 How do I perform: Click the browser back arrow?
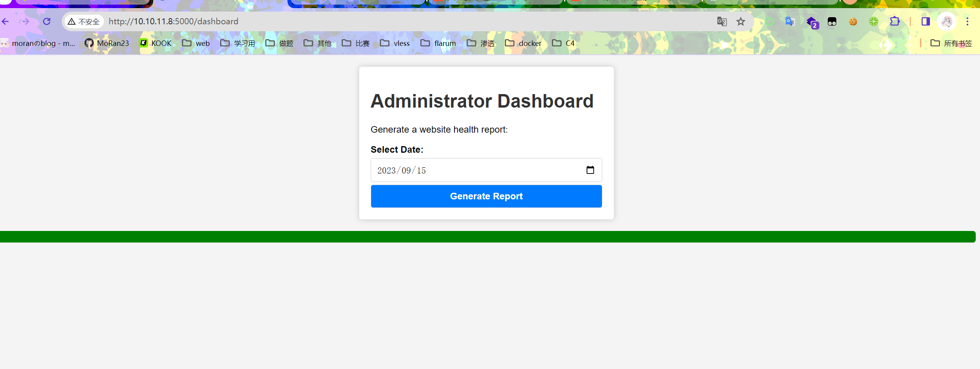(5, 22)
